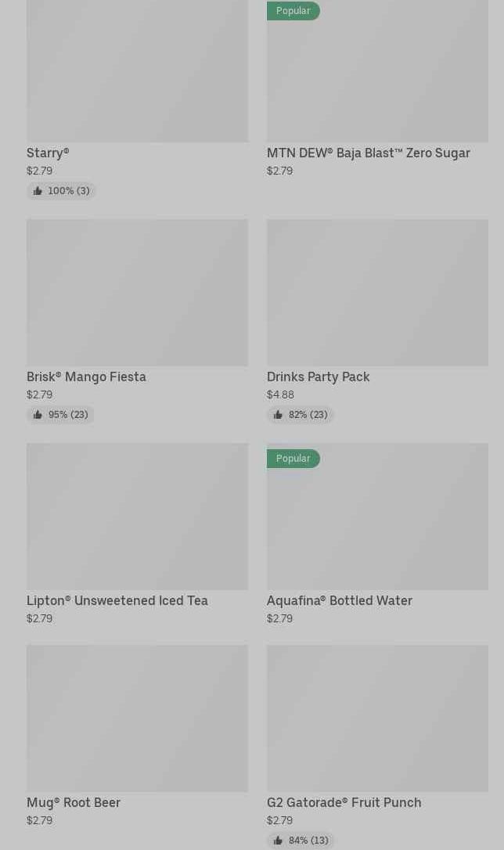Select the MTN DEW Baja Blast Zero Sugar image
This screenshot has height=850, width=504.
tap(377, 78)
